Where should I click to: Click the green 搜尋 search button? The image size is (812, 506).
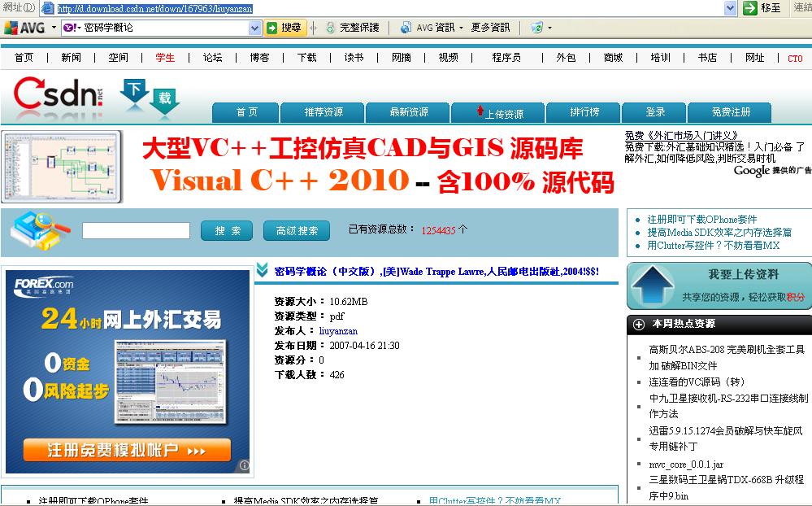point(284,28)
